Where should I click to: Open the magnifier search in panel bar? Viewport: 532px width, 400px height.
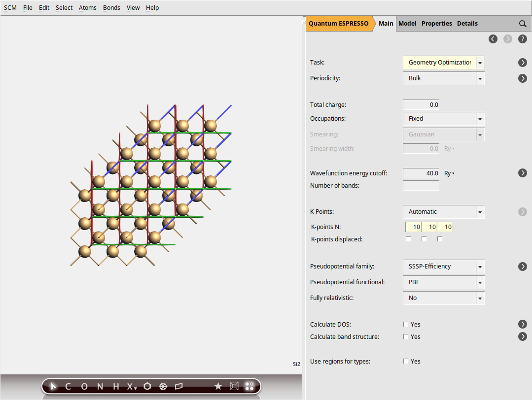(522, 23)
